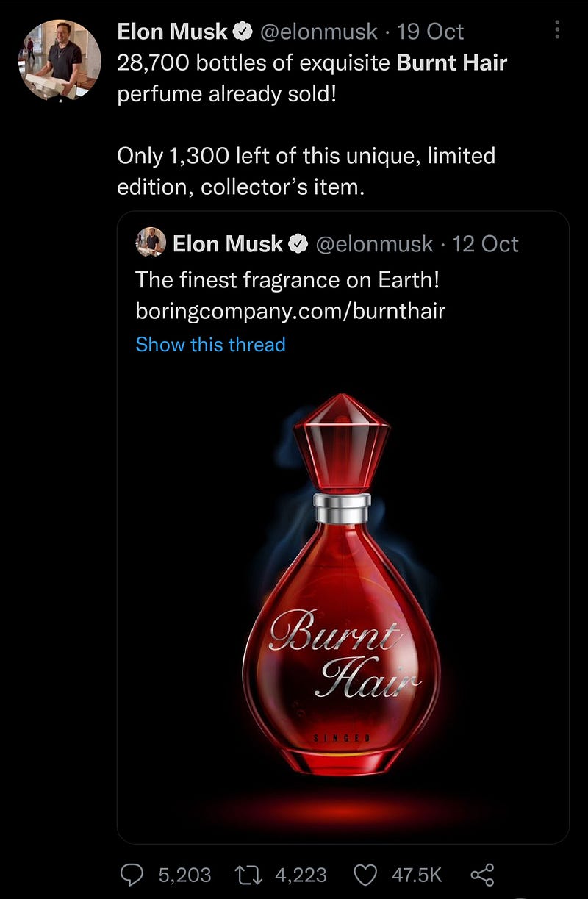Follow the Show this thread link
This screenshot has width=588, height=899.
(x=210, y=344)
